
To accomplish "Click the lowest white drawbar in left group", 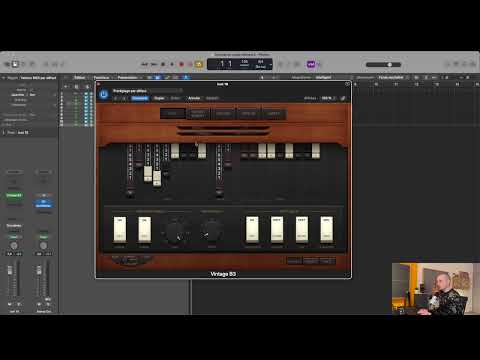I will click(x=157, y=179).
